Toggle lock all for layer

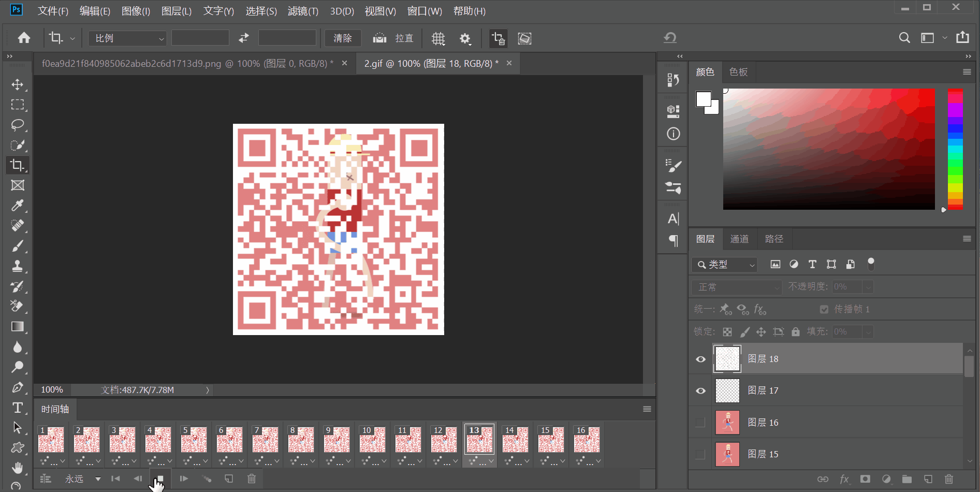coord(796,331)
